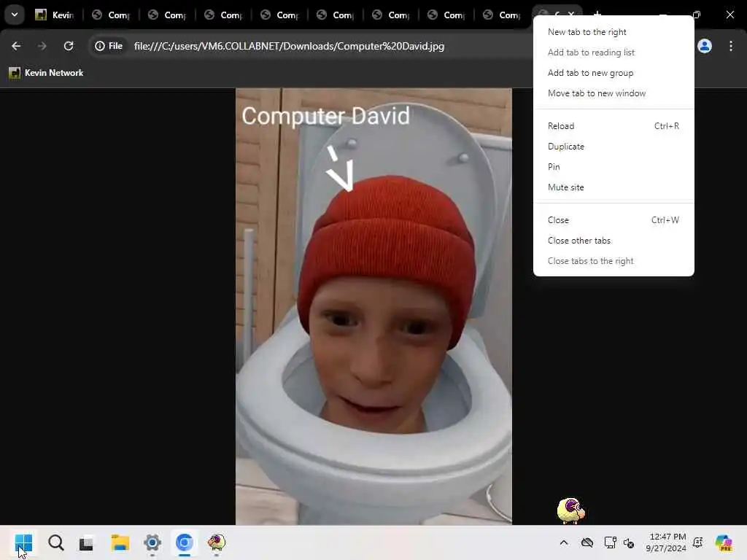The height and width of the screenshot is (560, 747).
Task: Launch File Explorer from taskbar
Action: coord(120,542)
